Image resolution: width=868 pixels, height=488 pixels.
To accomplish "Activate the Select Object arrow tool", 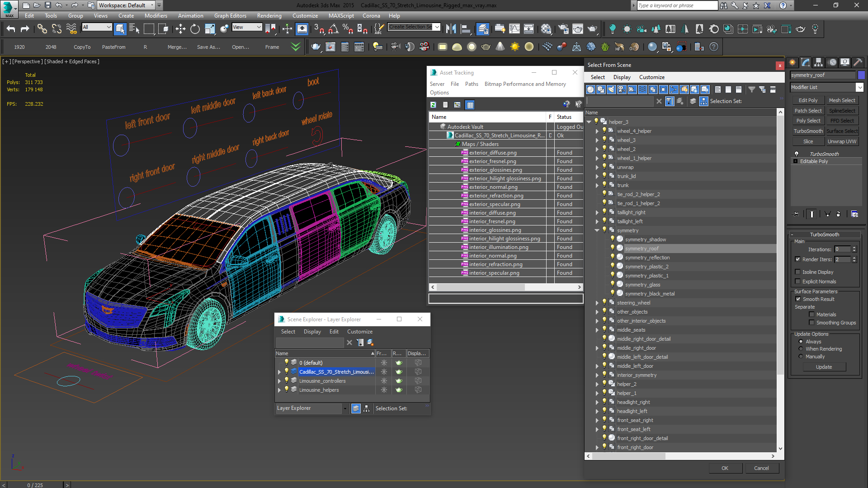I will pos(120,29).
